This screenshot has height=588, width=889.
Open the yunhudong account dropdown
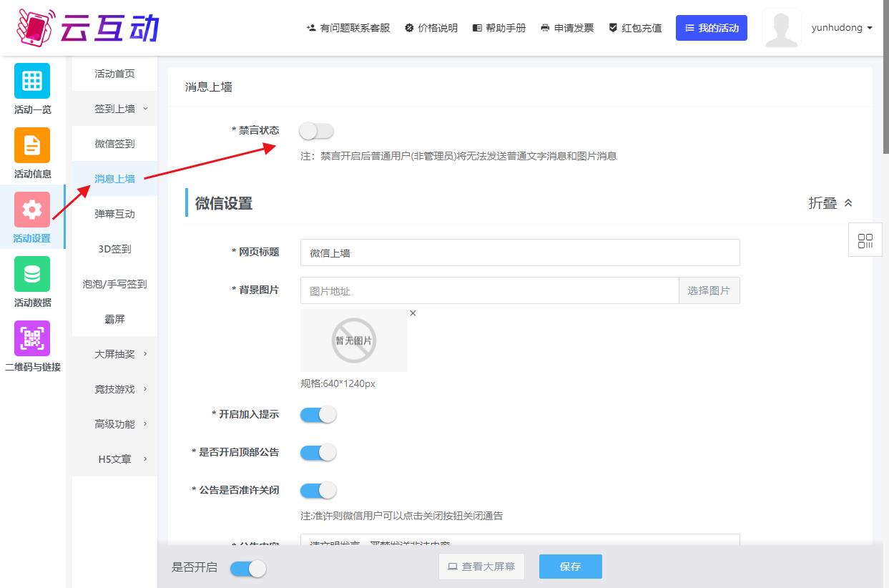[x=841, y=28]
